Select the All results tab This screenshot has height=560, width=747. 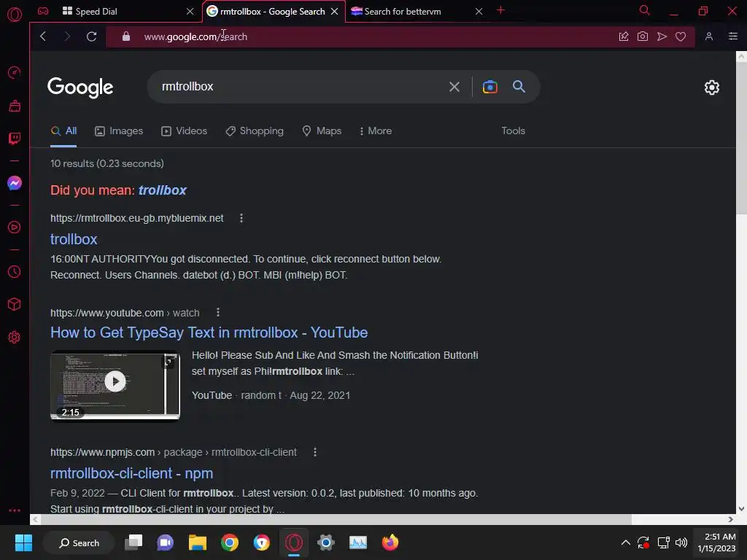63,131
